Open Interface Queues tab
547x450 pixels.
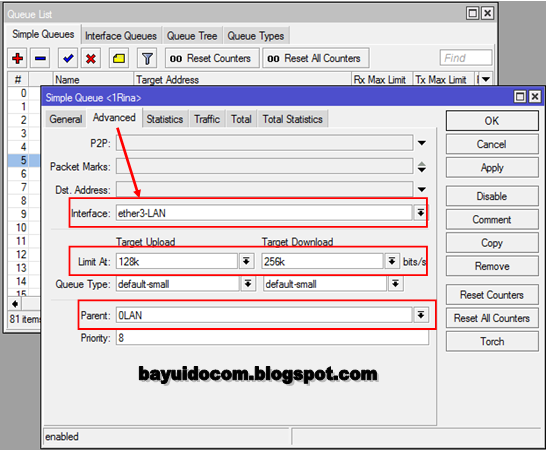(121, 36)
